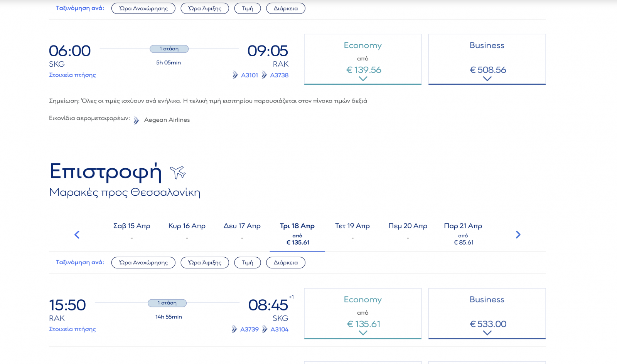Sort return flights by Τιμή
The image size is (617, 364).
pyautogui.click(x=247, y=263)
